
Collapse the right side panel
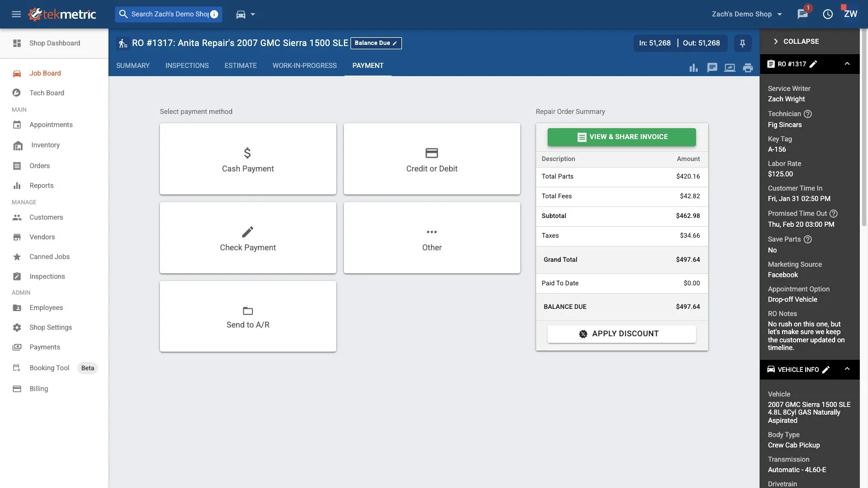pos(796,42)
